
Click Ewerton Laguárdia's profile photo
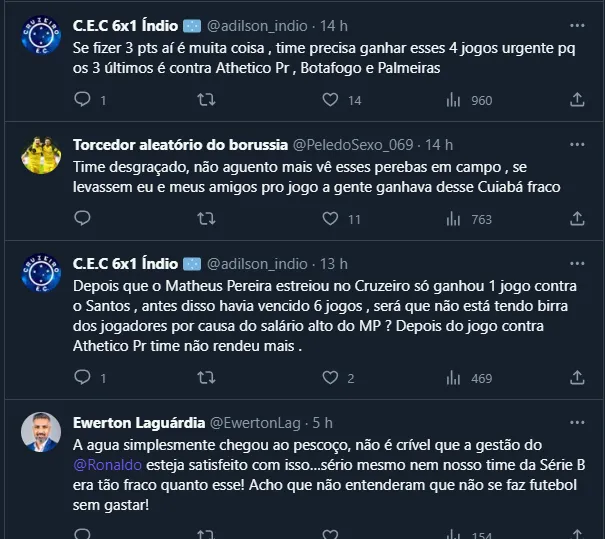pos(40,432)
